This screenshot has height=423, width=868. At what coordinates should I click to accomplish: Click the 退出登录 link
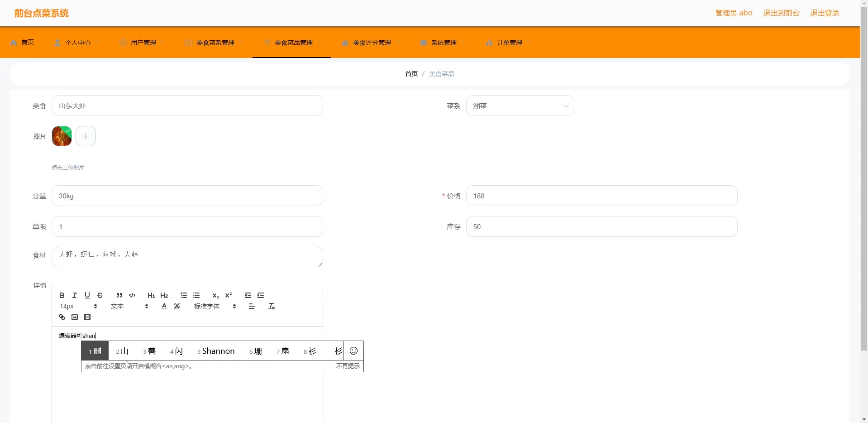pyautogui.click(x=825, y=13)
